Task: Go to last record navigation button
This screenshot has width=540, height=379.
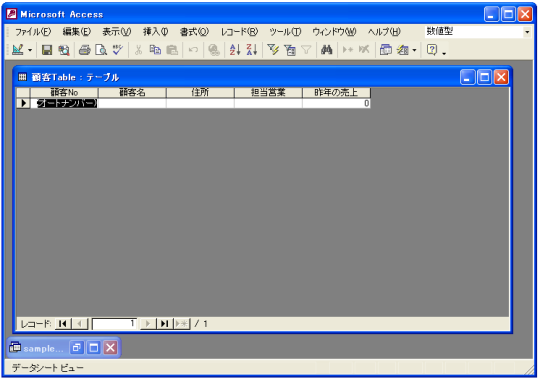Action: tap(165, 324)
